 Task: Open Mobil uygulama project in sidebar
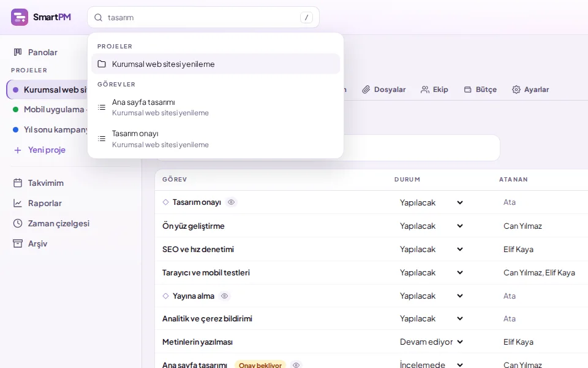coord(47,110)
